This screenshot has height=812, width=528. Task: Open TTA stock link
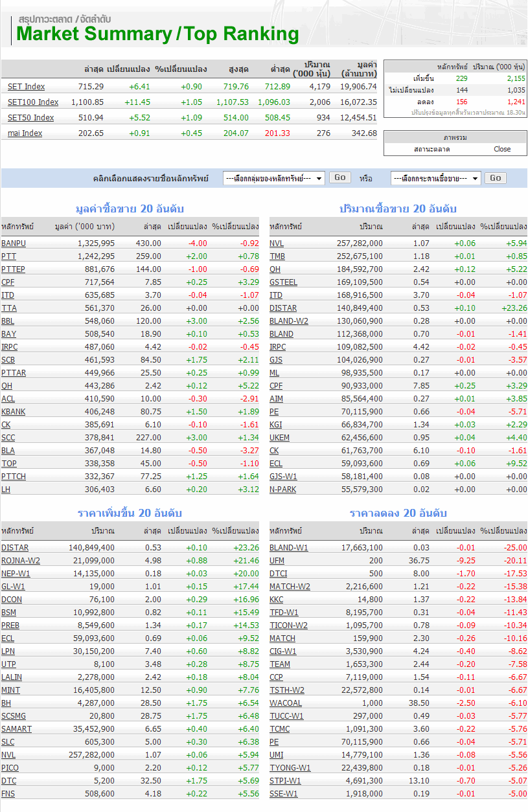click(x=9, y=308)
